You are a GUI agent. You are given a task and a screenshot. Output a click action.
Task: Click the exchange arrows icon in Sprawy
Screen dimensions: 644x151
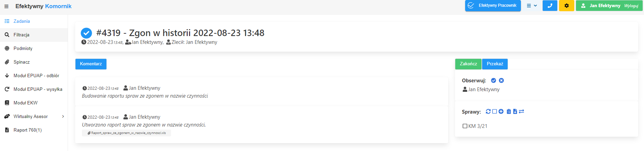tap(522, 112)
